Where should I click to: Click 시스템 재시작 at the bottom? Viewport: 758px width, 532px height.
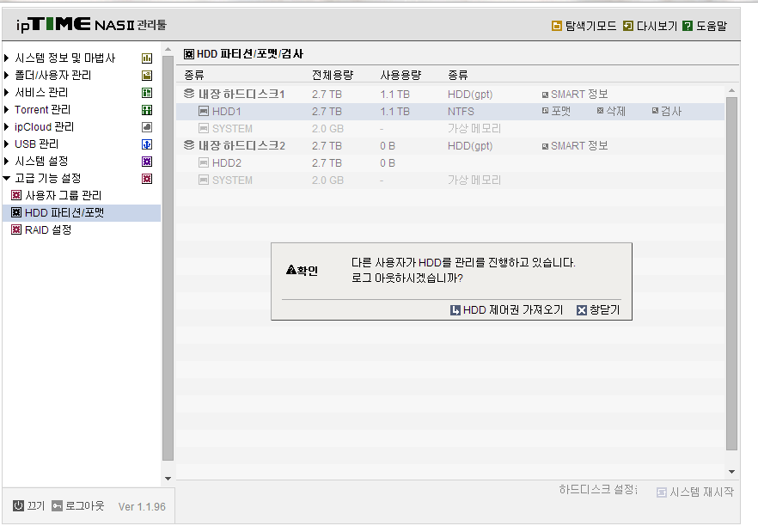click(x=695, y=492)
